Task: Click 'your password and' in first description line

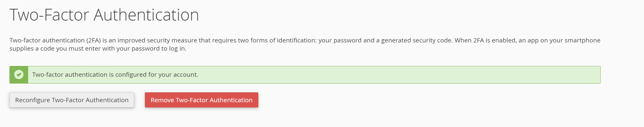Action: click(346, 40)
